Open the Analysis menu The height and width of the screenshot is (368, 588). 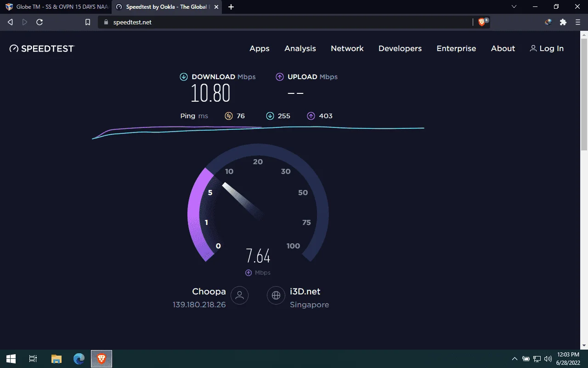(300, 48)
